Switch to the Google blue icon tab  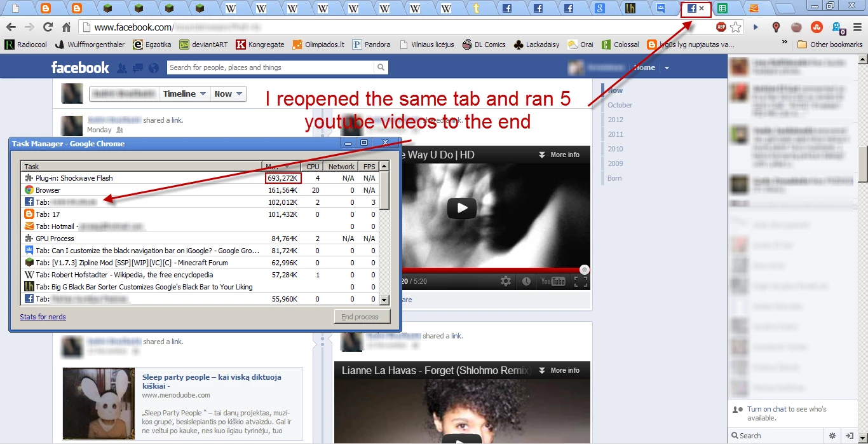(x=599, y=8)
